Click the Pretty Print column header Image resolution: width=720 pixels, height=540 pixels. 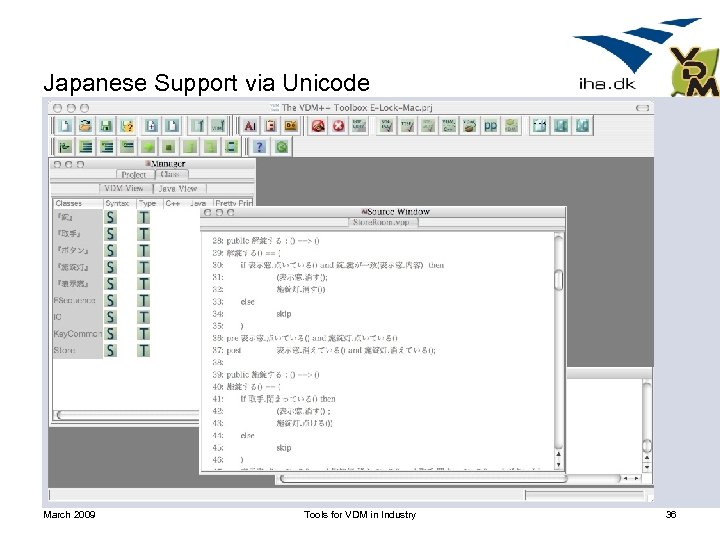233,203
